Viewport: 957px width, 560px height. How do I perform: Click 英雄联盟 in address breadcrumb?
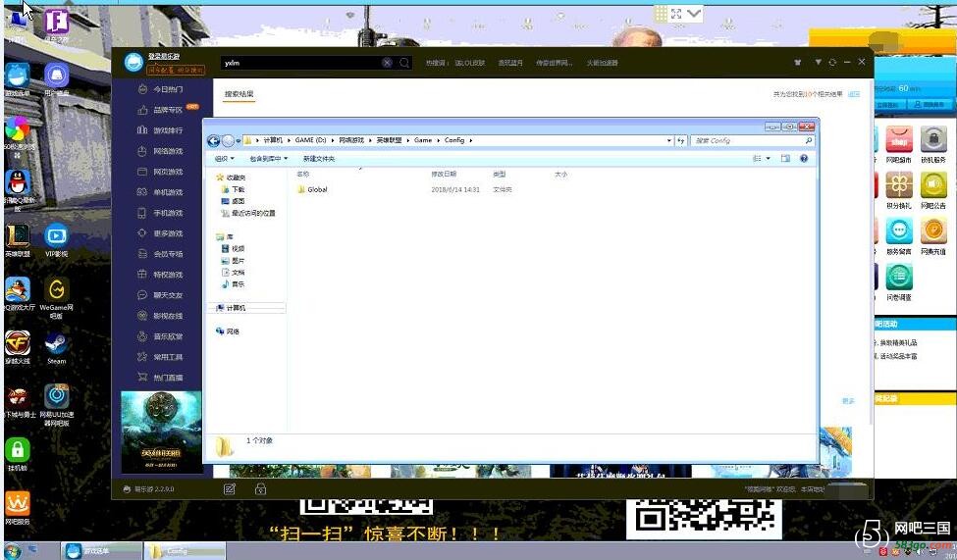(x=389, y=140)
